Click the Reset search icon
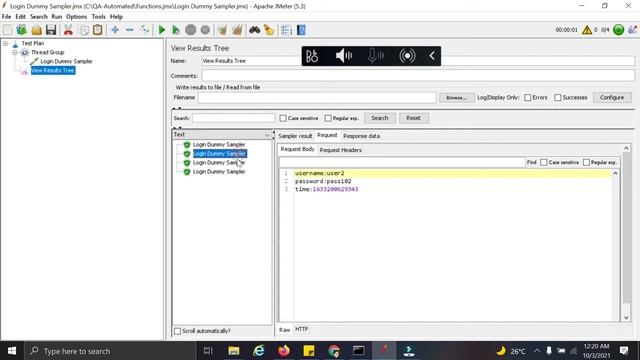Viewport: 640px width, 360px height. pyautogui.click(x=269, y=30)
